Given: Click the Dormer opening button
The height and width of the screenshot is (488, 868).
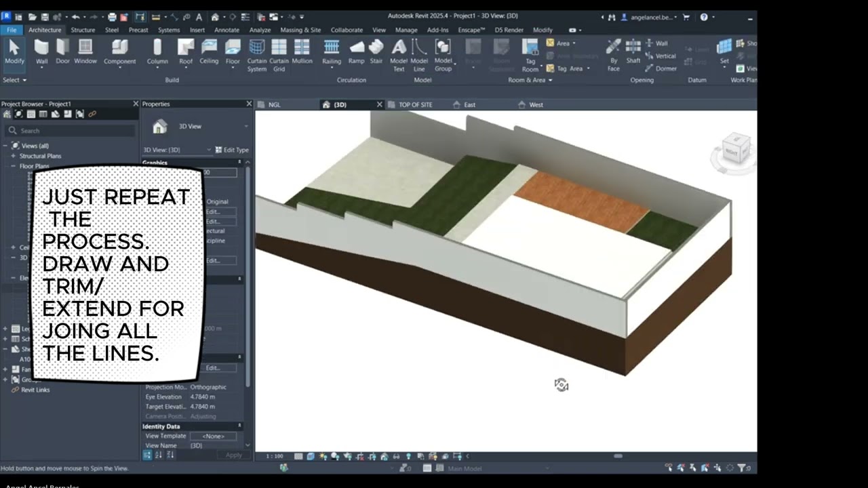Looking at the screenshot, I should (661, 68).
